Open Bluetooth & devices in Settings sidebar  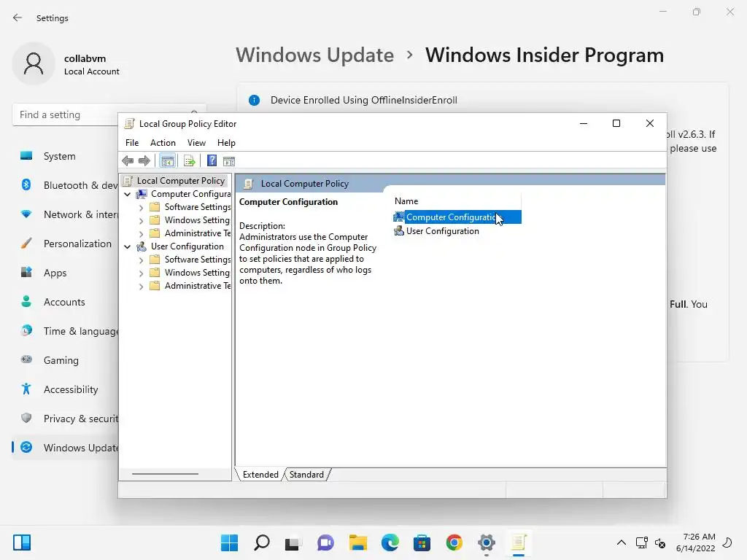click(65, 185)
